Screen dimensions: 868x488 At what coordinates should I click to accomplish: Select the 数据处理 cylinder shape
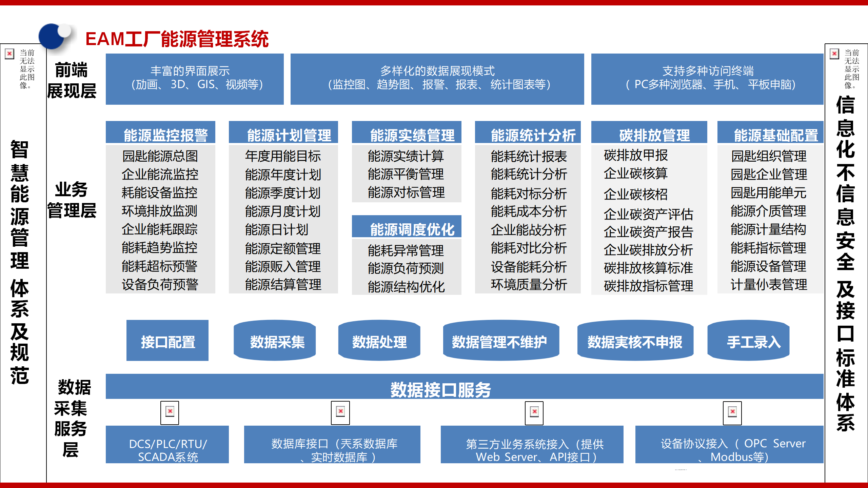379,341
